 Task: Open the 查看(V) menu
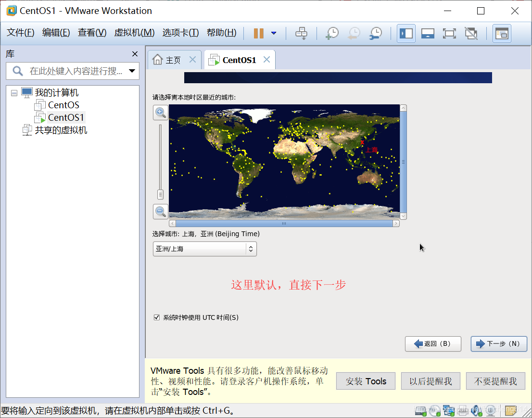pyautogui.click(x=92, y=33)
